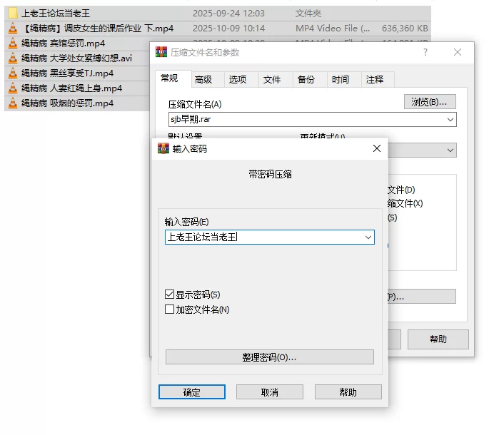The width and height of the screenshot is (504, 435).
Task: Click the 带密码压缩 heading text
Action: [270, 174]
